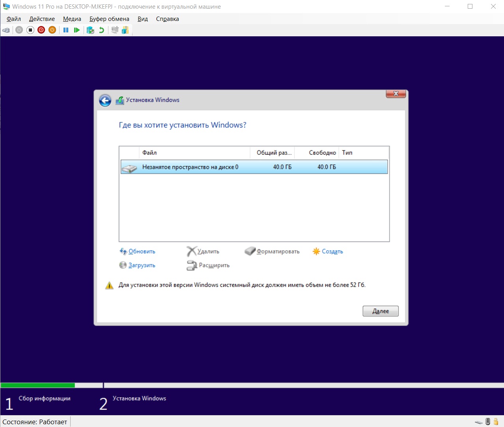Open the Медиа menu
The width and height of the screenshot is (504, 427).
pos(72,19)
